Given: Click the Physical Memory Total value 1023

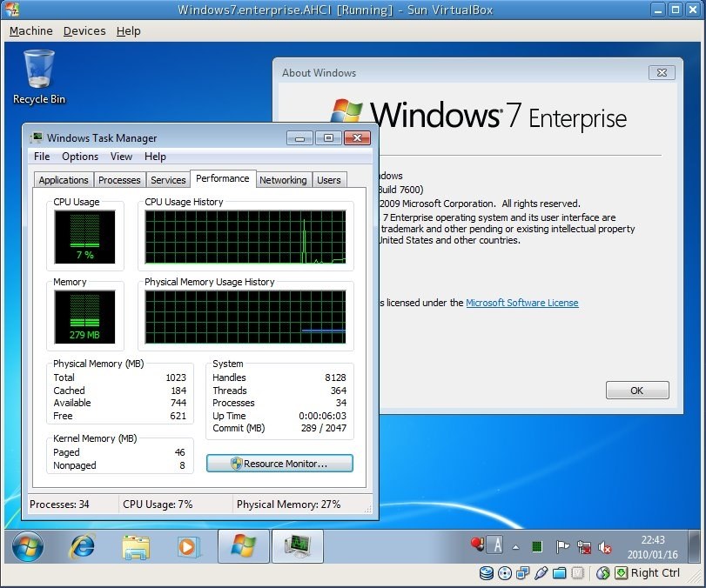Looking at the screenshot, I should [x=176, y=378].
